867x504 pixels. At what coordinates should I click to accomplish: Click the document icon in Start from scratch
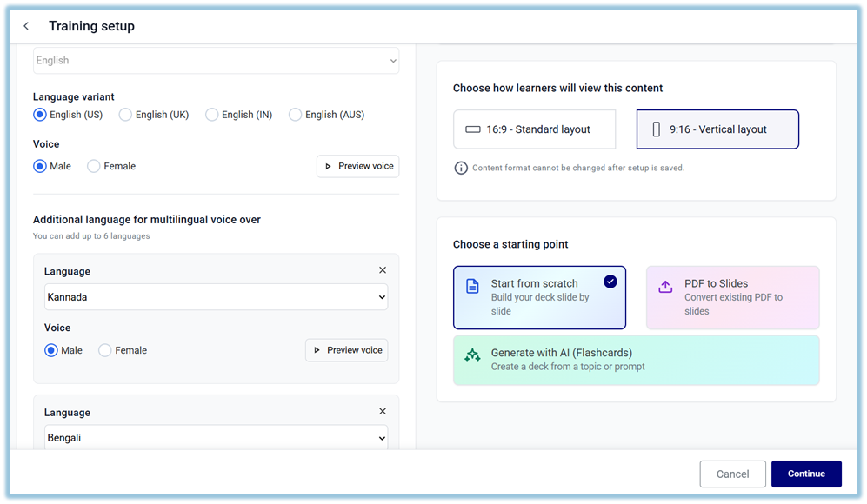[x=472, y=287]
